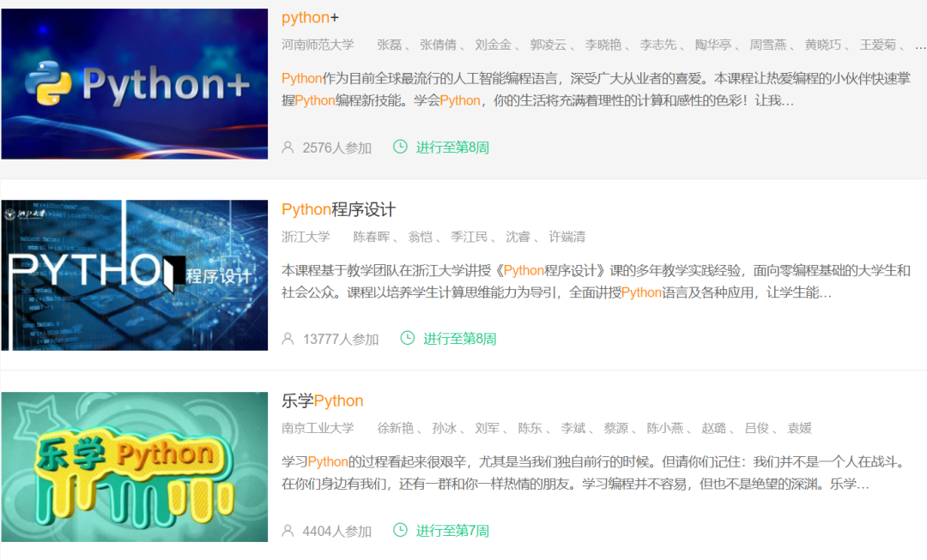
Task: Click teacher name 刘金金
Action: [x=493, y=45]
